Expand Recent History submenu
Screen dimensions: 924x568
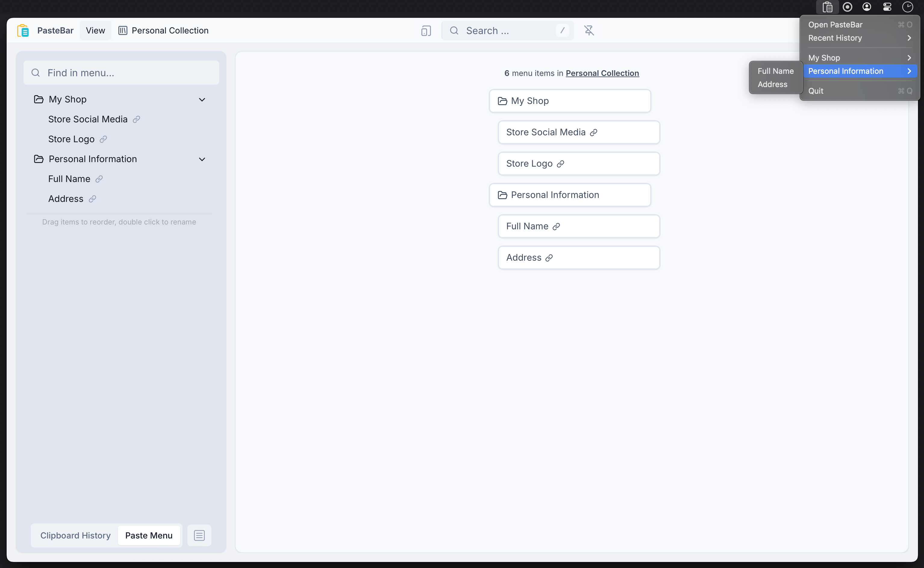[860, 38]
